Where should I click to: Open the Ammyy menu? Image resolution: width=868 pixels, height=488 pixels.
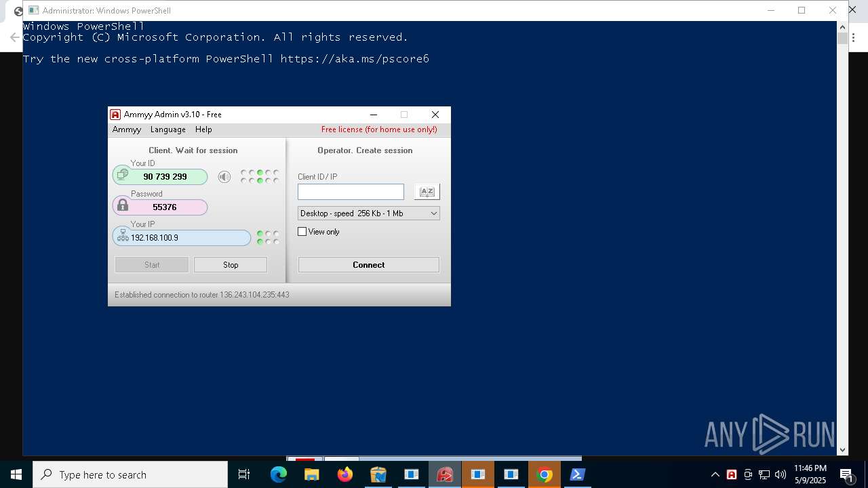(126, 129)
